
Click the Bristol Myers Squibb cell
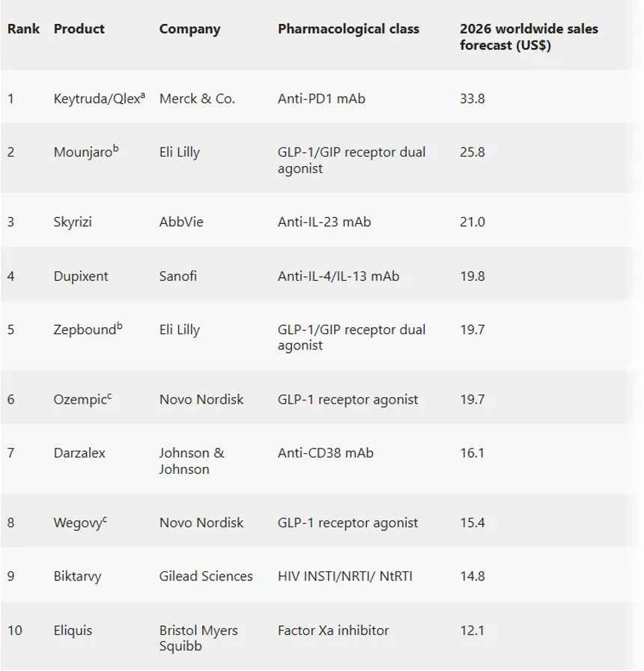pos(198,638)
